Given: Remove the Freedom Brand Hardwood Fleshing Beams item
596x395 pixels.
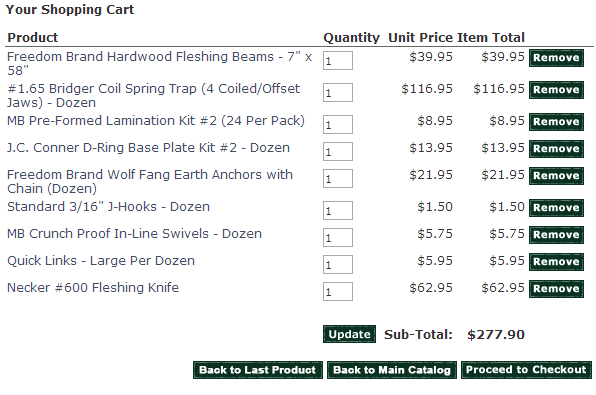Looking at the screenshot, I should point(556,58).
